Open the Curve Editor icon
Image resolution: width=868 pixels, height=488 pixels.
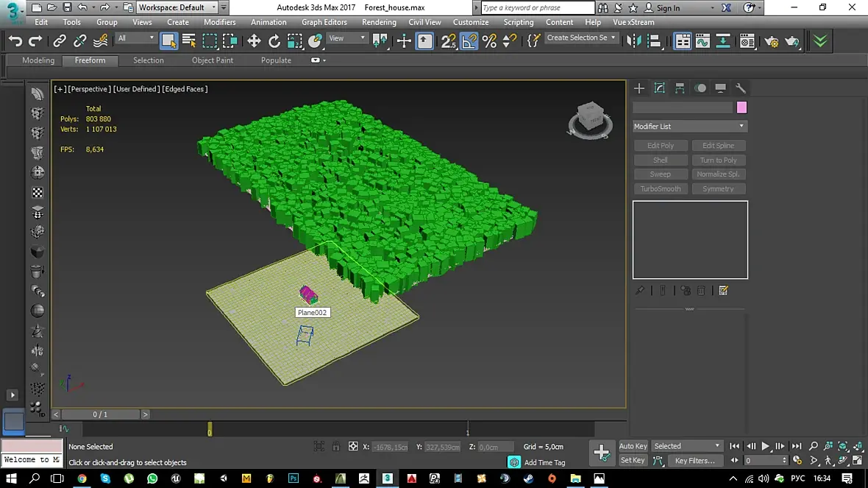point(702,41)
